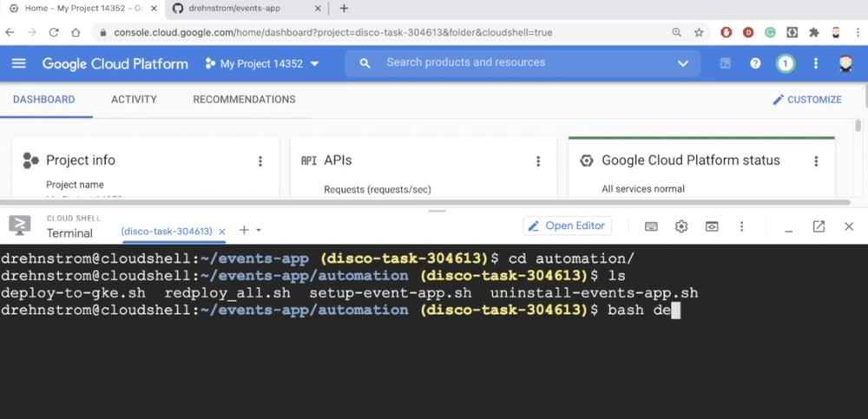868x419 pixels.
Task: Open the Cloud Shell three-dot more menu
Action: point(742,226)
